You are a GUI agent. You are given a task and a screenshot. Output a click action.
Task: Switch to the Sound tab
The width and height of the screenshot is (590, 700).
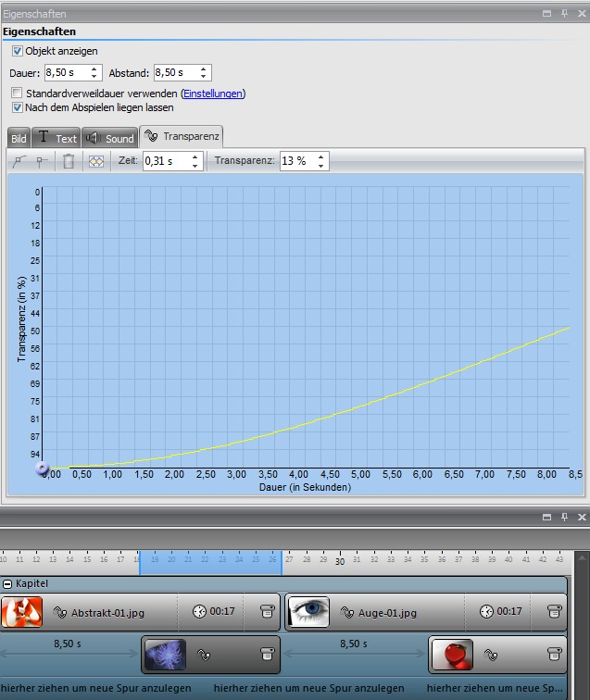click(109, 138)
